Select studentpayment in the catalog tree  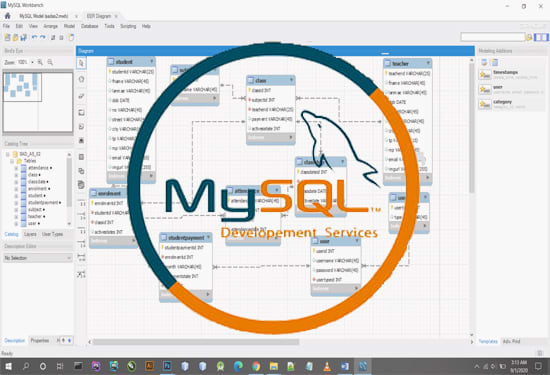[43, 203]
